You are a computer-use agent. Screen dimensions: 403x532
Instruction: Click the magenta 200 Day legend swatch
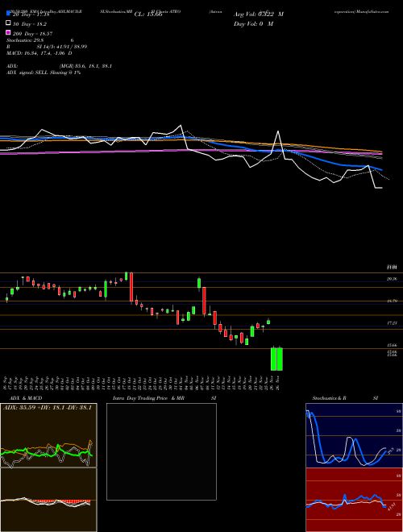[8, 32]
